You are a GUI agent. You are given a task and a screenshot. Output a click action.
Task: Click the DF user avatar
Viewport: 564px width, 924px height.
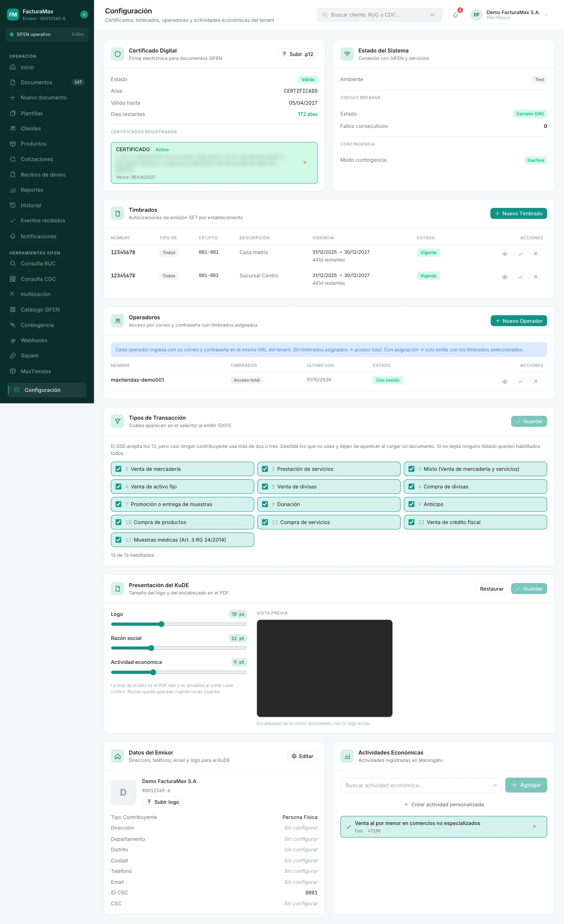476,15
